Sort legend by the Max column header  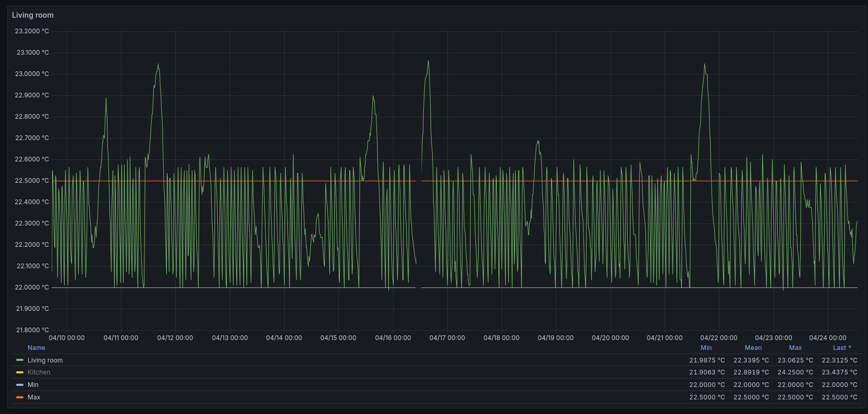coord(795,348)
